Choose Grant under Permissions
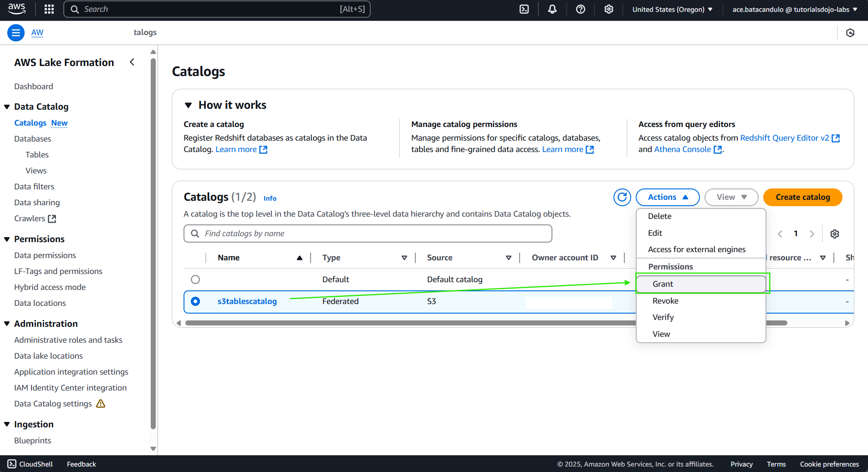The height and width of the screenshot is (472, 868). tap(701, 284)
